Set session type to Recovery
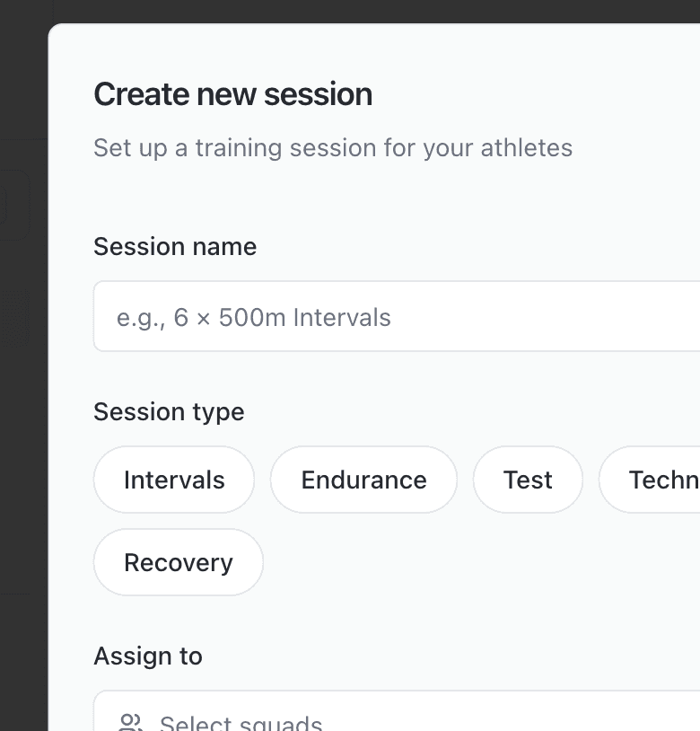The image size is (700, 731). [179, 563]
